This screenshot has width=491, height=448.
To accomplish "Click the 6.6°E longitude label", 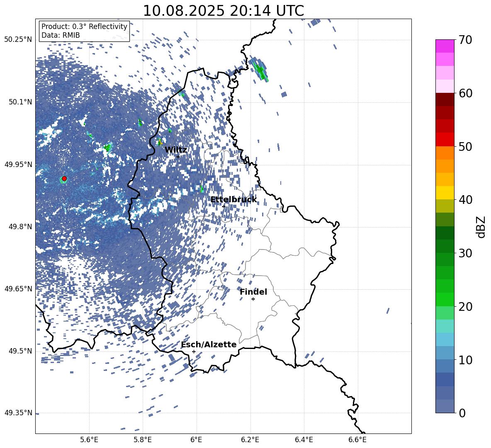I will click(357, 440).
